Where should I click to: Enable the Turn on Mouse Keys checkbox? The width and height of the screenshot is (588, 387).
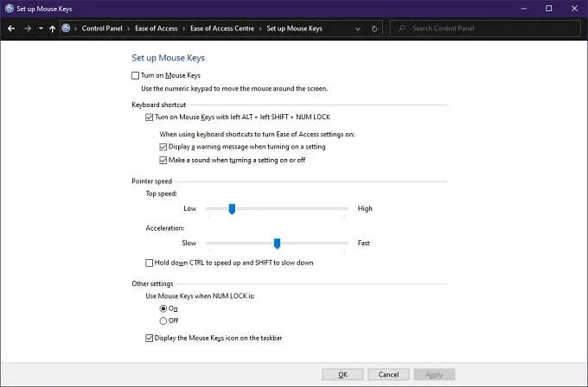coord(136,76)
